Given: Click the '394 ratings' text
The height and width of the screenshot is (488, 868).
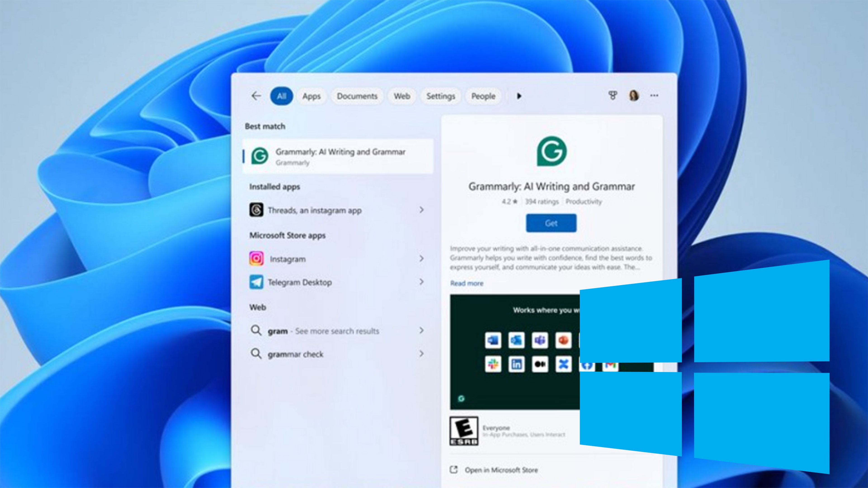Looking at the screenshot, I should [x=542, y=201].
